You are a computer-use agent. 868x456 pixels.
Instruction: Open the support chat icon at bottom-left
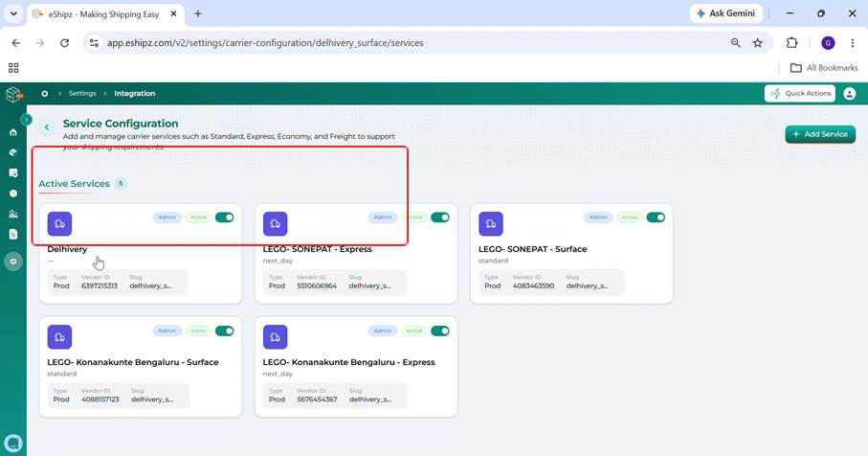pyautogui.click(x=13, y=444)
